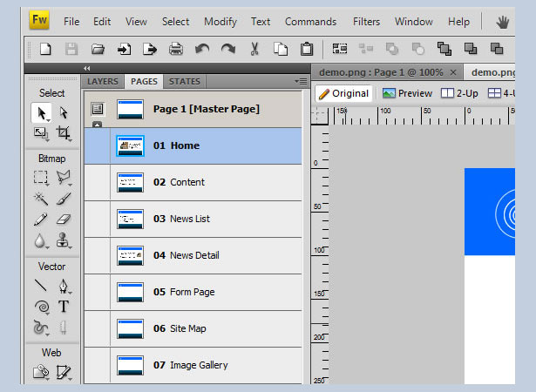Switch to 2-Up view mode
The width and height of the screenshot is (536, 392).
click(459, 93)
